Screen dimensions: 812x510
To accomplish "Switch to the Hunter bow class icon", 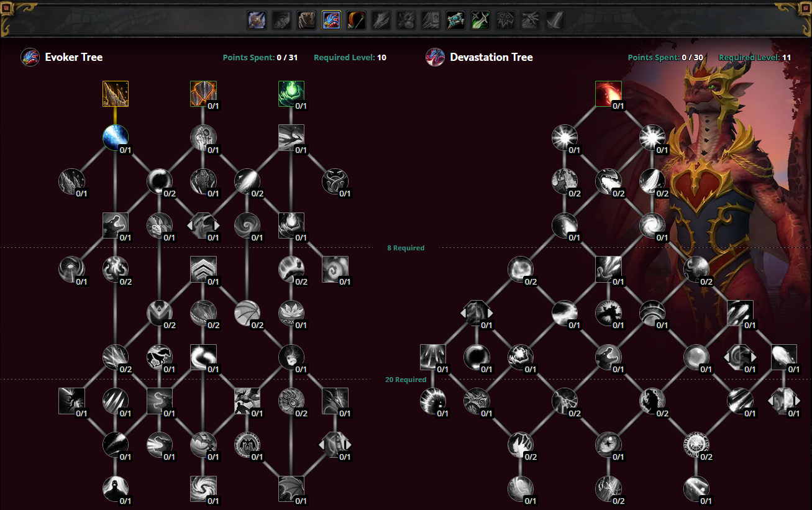I will [x=356, y=20].
